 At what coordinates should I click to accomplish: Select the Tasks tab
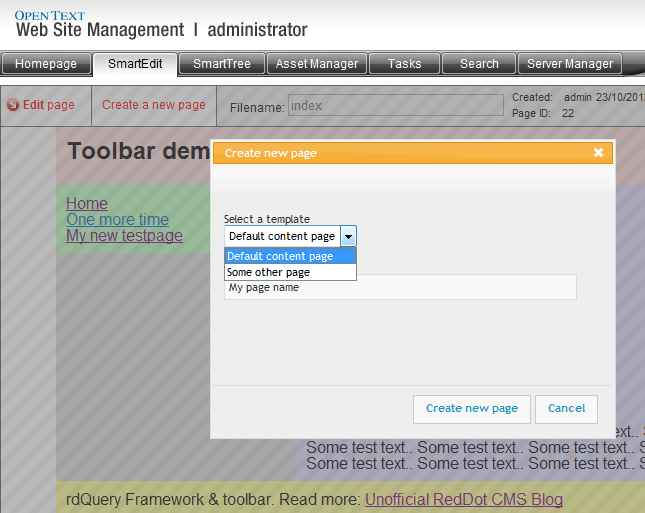click(404, 64)
